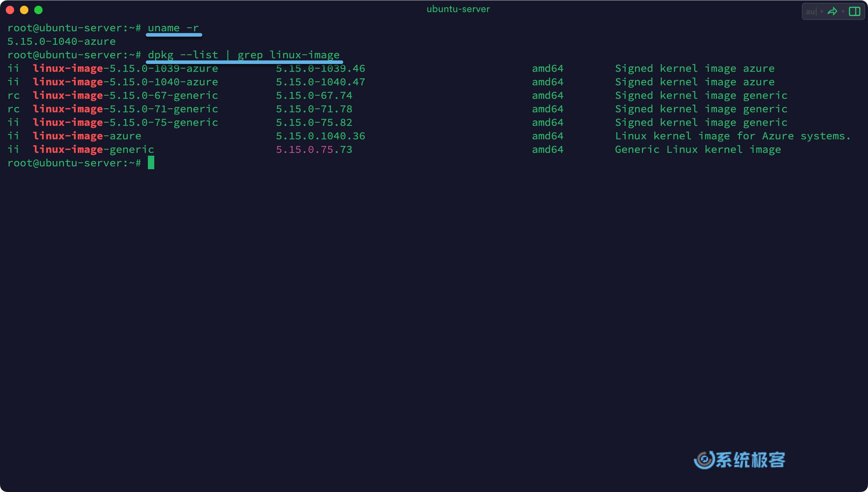Image resolution: width=868 pixels, height=492 pixels.
Task: Click 'rc' status of 67-generic row
Action: pos(14,95)
